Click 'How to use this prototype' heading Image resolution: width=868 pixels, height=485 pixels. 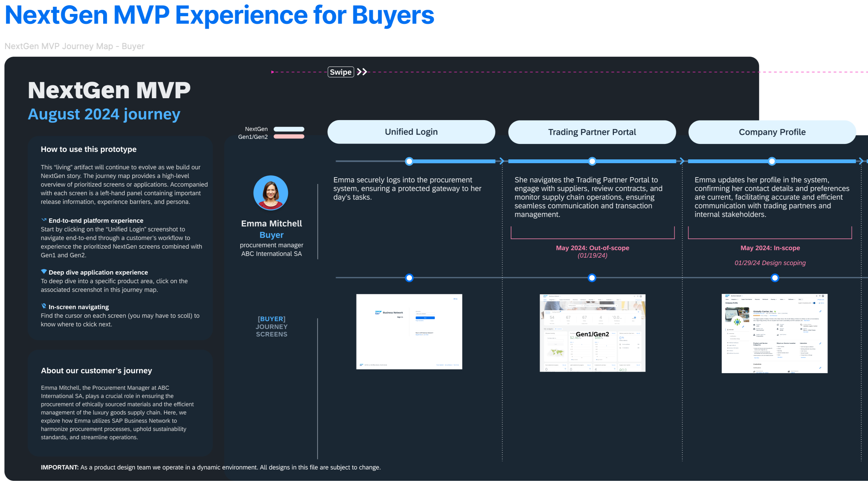(88, 149)
